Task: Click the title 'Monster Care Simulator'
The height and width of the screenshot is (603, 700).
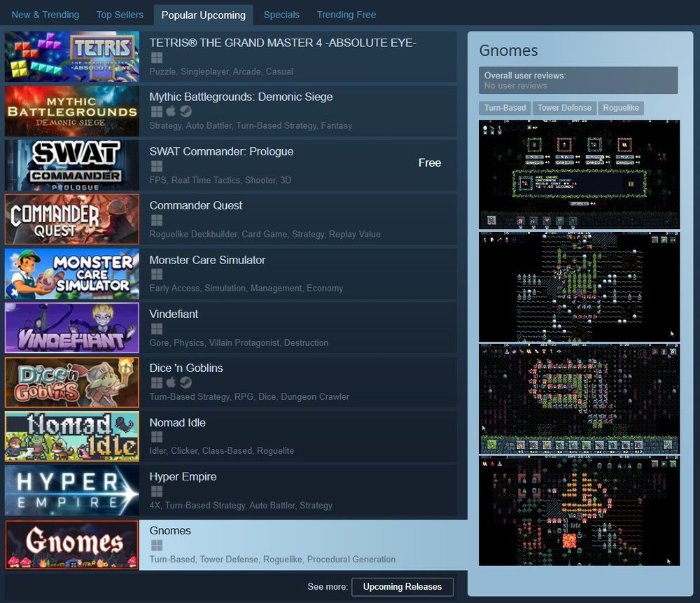Action: (x=208, y=260)
